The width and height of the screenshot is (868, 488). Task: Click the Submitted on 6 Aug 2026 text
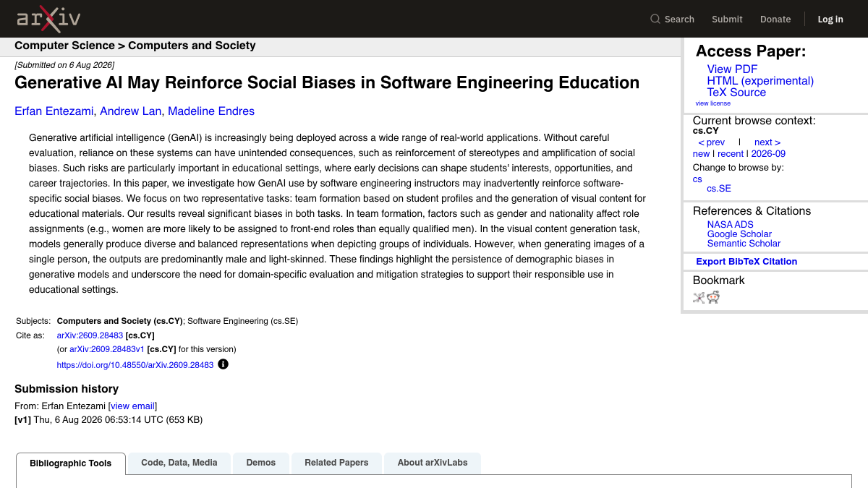coord(64,65)
